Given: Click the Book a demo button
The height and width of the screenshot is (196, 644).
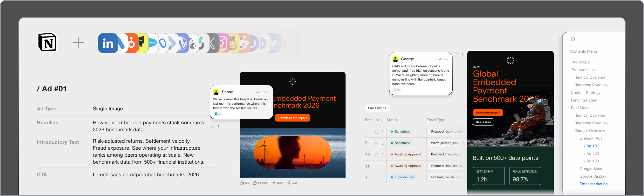Looking at the screenshot, I should click(x=483, y=122).
